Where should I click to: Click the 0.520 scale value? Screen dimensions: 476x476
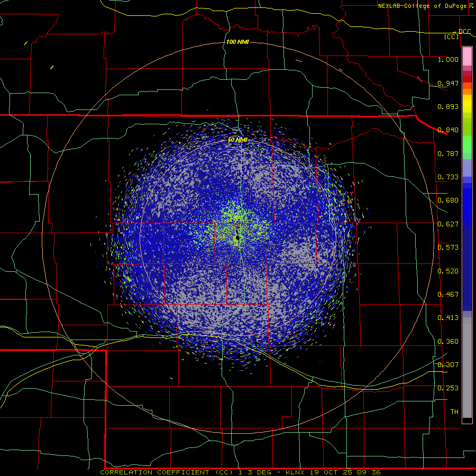pos(448,271)
